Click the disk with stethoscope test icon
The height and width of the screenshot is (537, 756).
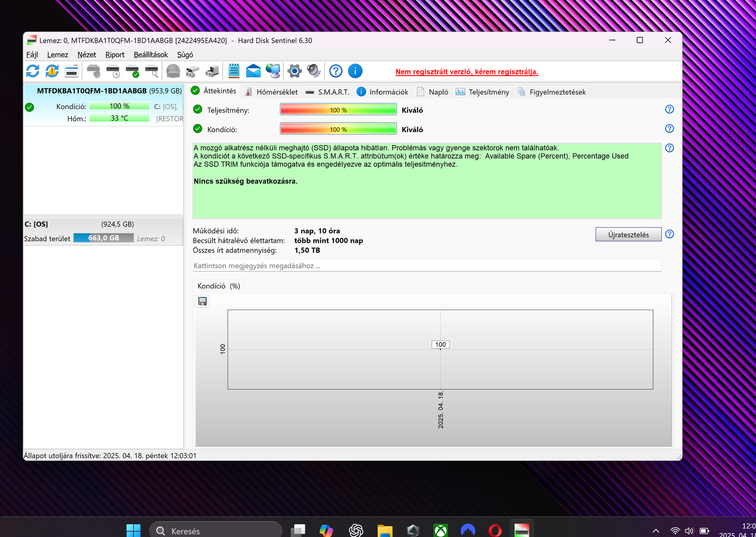click(x=93, y=71)
